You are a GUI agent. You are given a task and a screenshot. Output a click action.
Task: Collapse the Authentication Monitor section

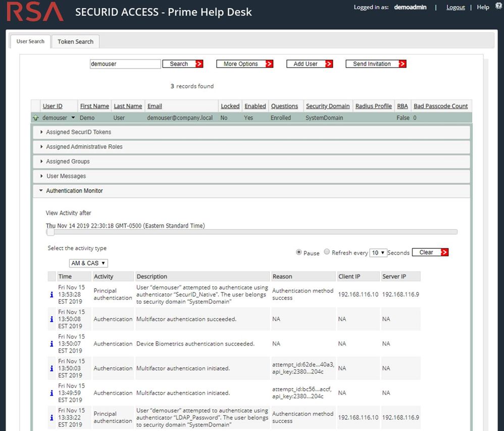click(74, 191)
